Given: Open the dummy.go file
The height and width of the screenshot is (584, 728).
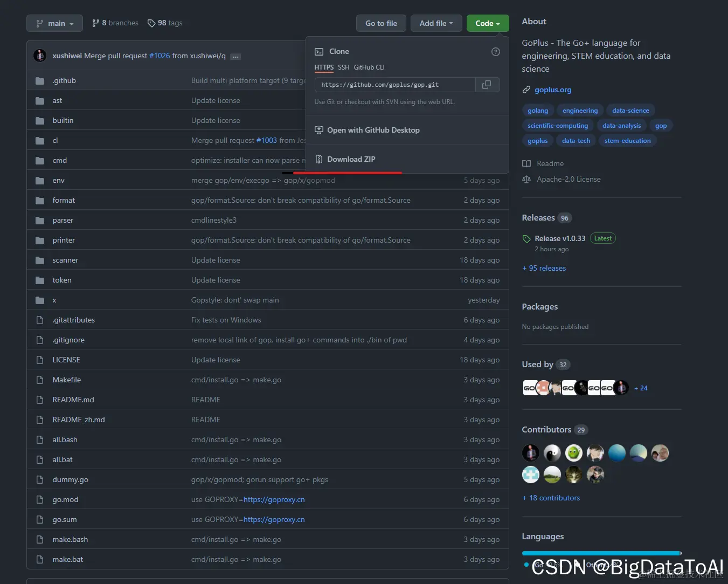Looking at the screenshot, I should point(70,479).
